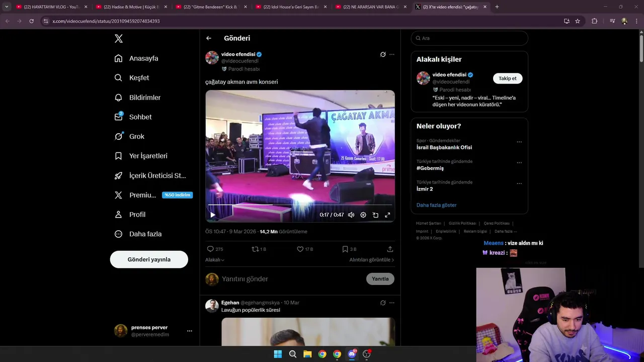644x362 pixels.
Task: Open Keşfet from the sidebar
Action: pos(131,78)
